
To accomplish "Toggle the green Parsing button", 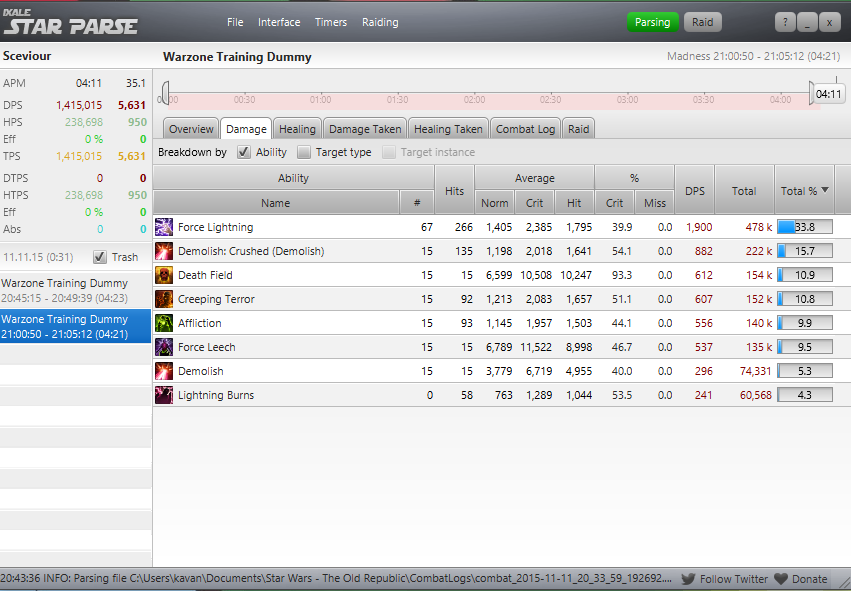I will click(652, 22).
